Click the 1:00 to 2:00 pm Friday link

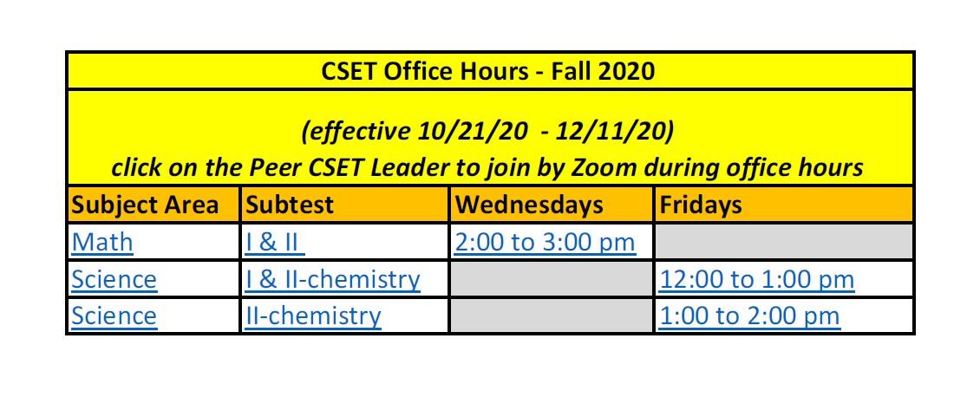pos(749,316)
